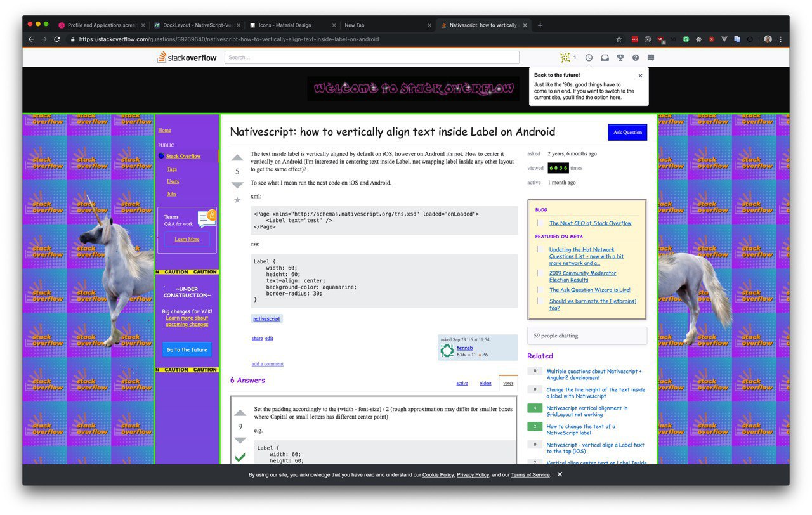The width and height of the screenshot is (812, 515).
Task: Click Learn more about upcoming changes
Action: point(187,321)
